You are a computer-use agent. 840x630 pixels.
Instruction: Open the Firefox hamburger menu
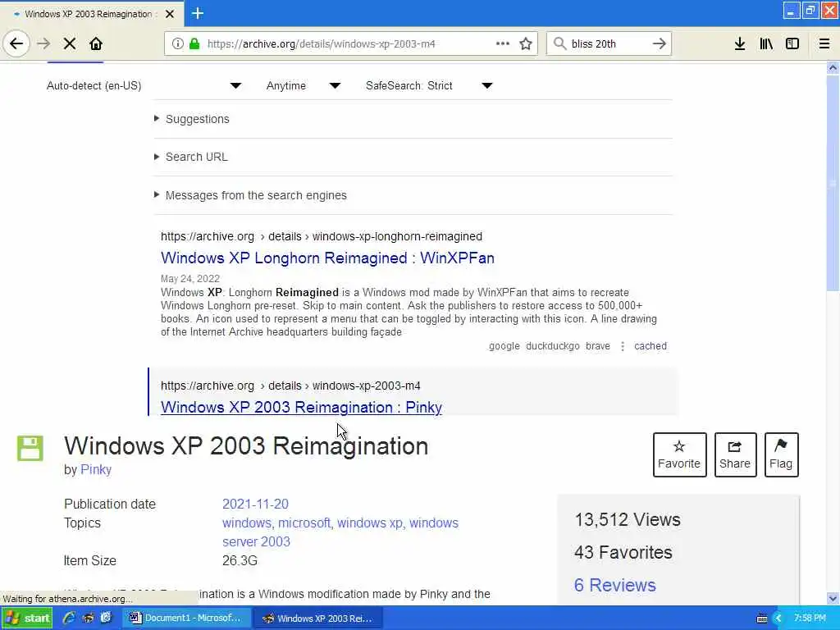coord(824,43)
